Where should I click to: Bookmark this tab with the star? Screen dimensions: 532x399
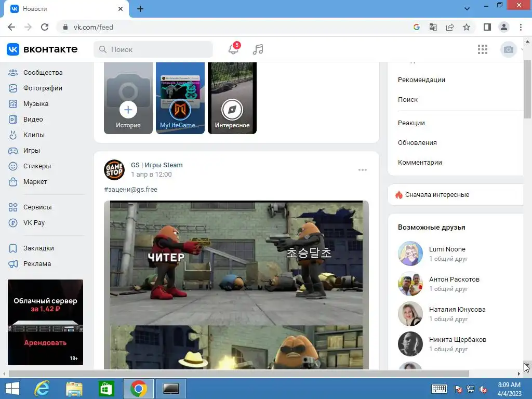click(x=467, y=27)
